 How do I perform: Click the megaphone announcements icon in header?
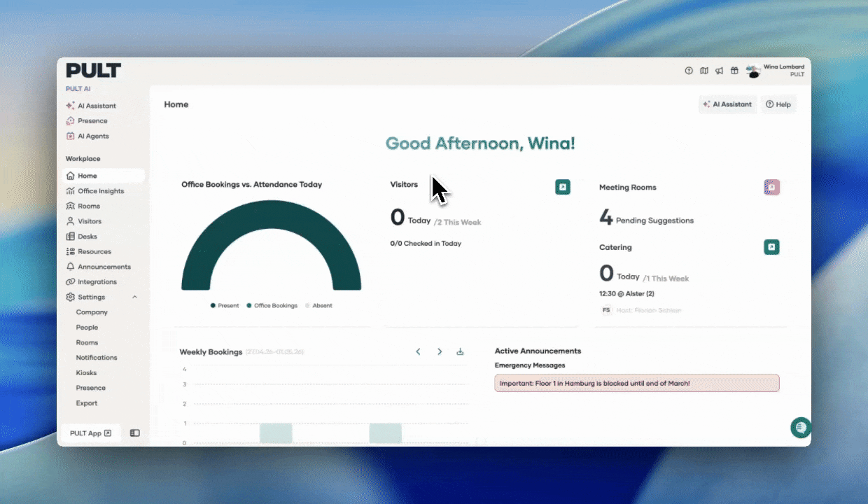[x=719, y=71]
